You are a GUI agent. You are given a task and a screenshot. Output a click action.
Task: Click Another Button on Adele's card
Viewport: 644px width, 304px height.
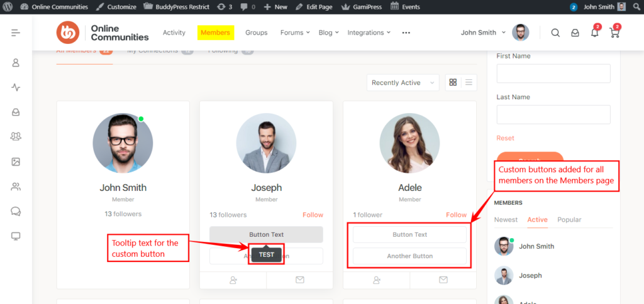(x=409, y=256)
